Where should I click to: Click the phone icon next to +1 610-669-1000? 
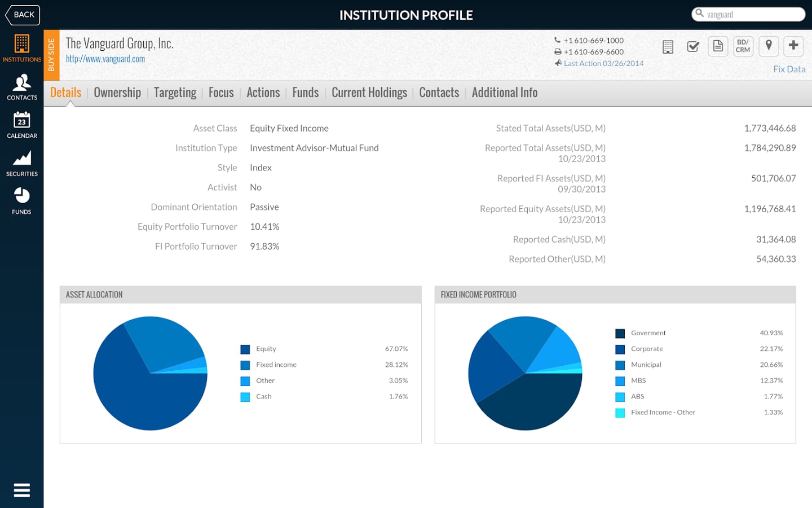(558, 40)
